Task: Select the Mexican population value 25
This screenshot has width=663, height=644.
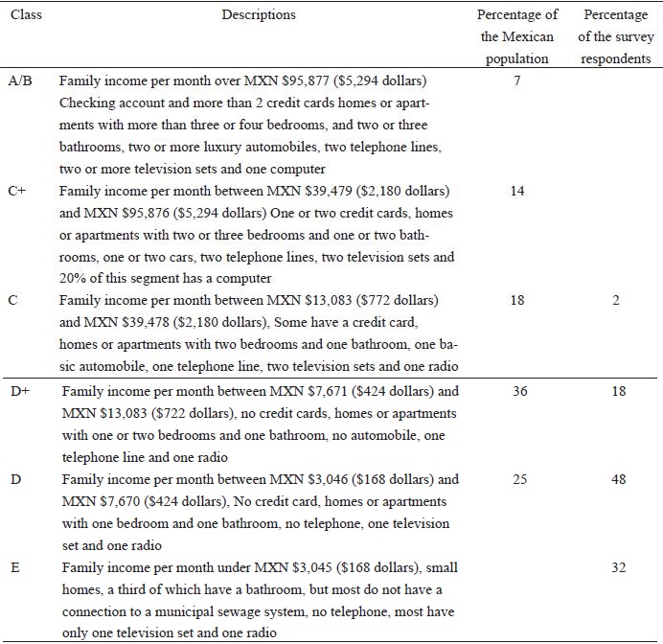Action: coord(517,479)
